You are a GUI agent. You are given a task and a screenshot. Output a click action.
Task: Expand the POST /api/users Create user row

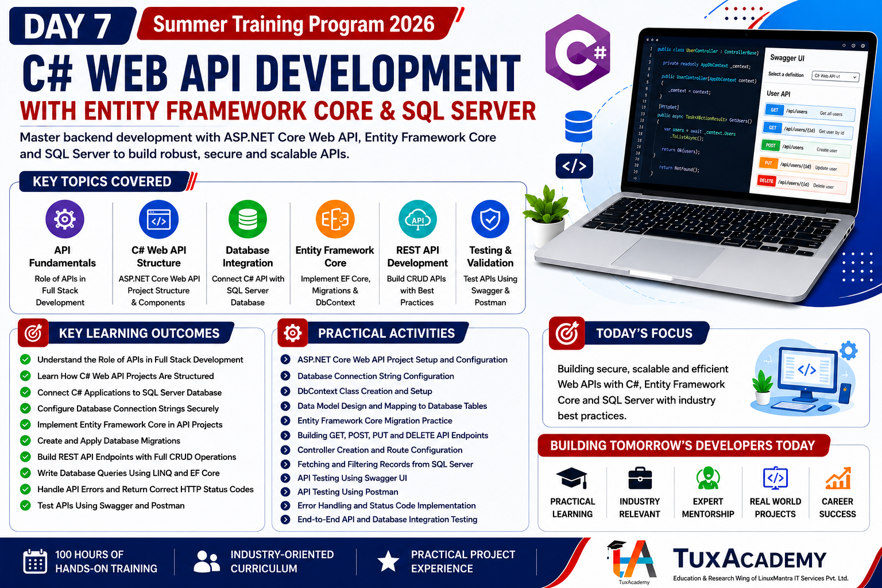(x=805, y=148)
